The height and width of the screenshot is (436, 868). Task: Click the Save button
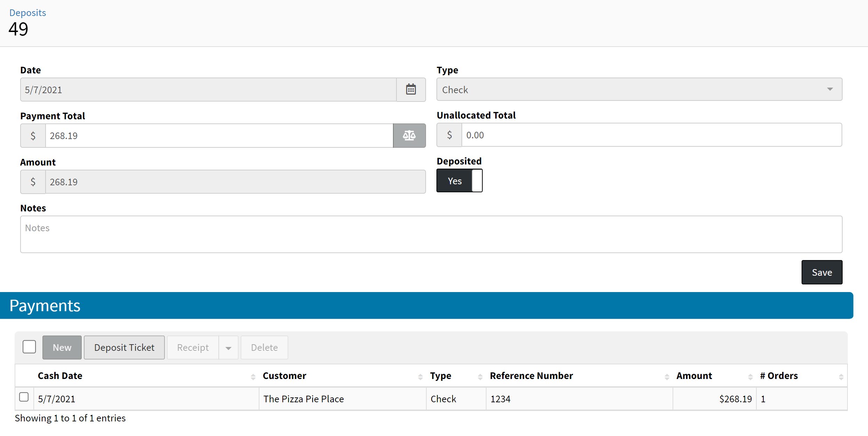821,272
